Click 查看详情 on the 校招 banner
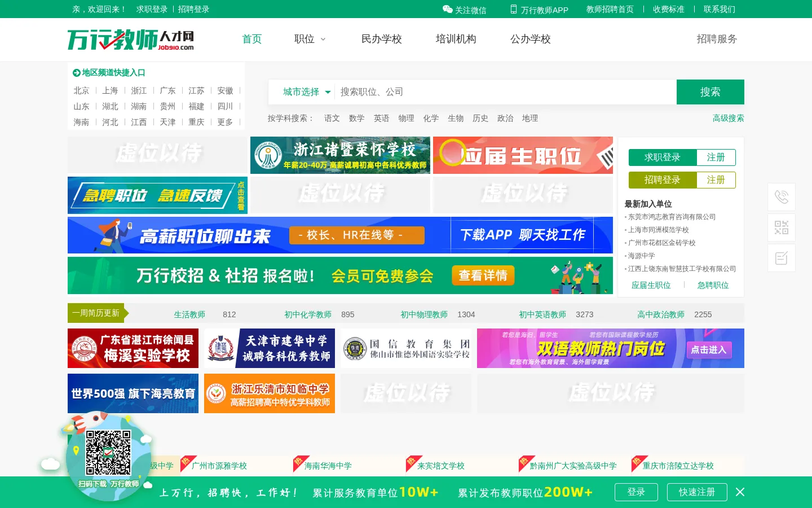The height and width of the screenshot is (508, 812). pyautogui.click(x=483, y=275)
